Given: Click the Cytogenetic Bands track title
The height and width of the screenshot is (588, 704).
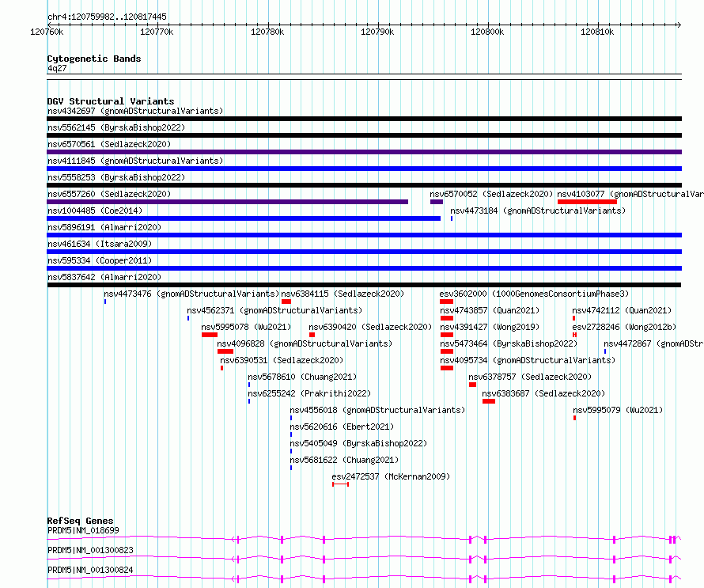Looking at the screenshot, I should click(x=94, y=59).
